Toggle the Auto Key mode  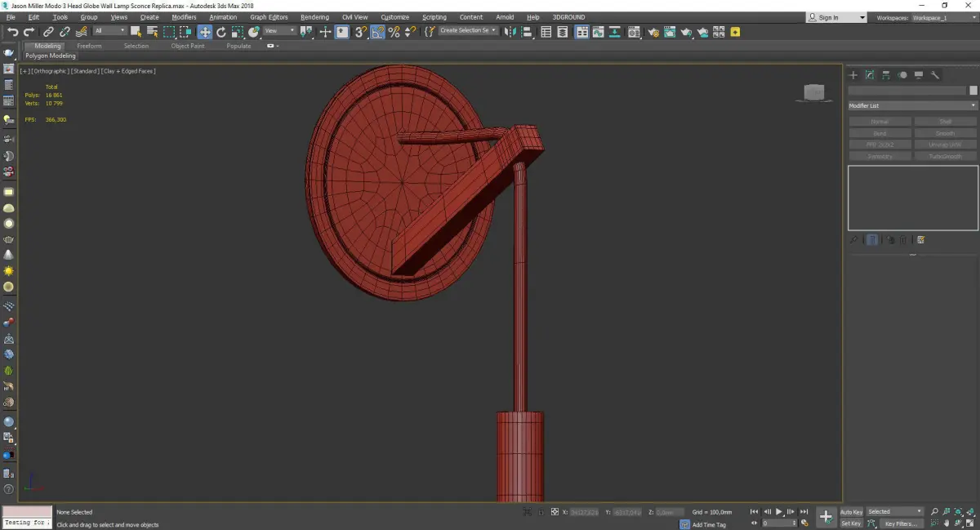coord(851,512)
